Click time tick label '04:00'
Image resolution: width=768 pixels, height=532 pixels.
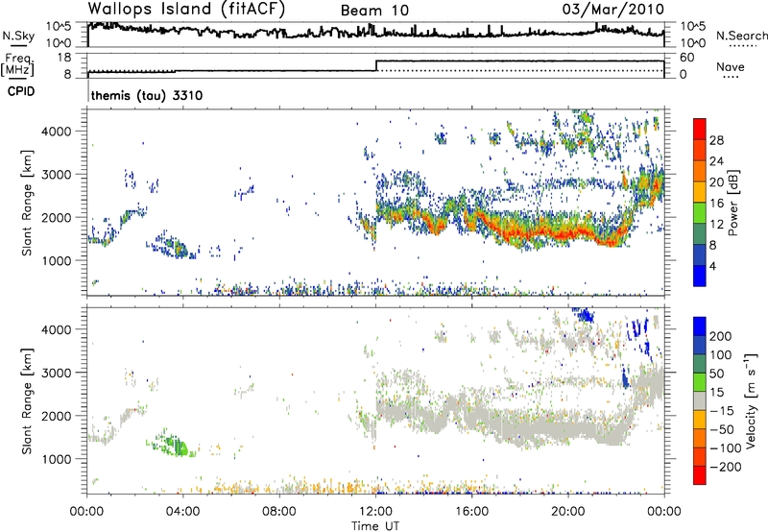coord(182,512)
